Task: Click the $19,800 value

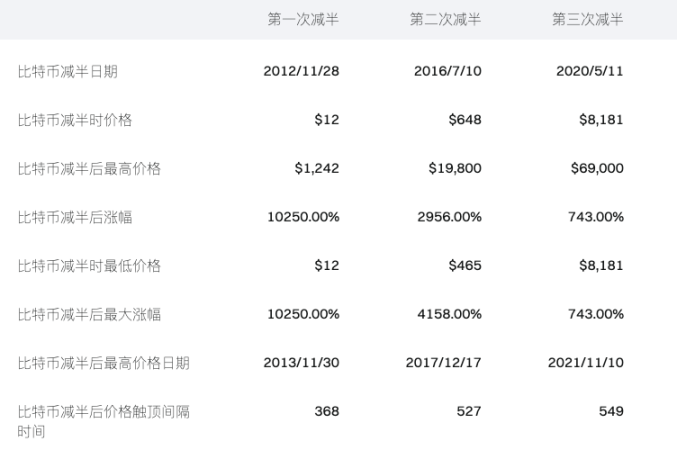Action: coord(456,169)
